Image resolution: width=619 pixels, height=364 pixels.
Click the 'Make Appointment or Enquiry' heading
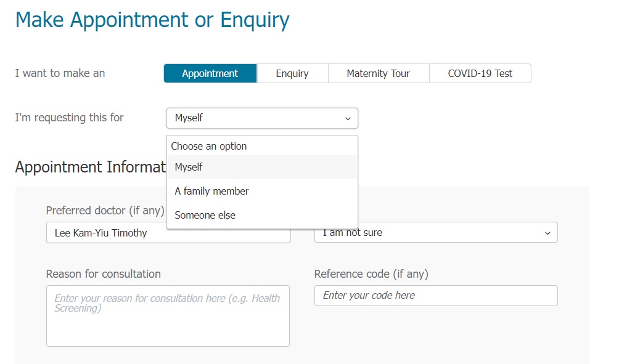(x=152, y=20)
